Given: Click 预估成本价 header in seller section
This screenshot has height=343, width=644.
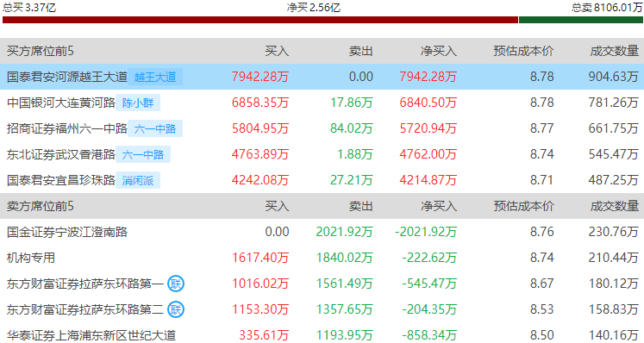Looking at the screenshot, I should pos(523,206).
